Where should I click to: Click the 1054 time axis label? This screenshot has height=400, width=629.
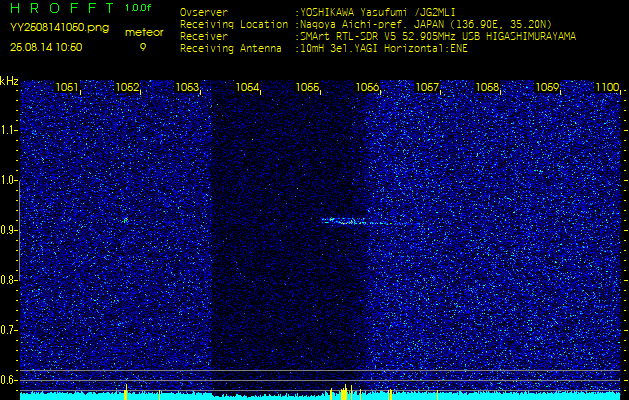[x=247, y=87]
